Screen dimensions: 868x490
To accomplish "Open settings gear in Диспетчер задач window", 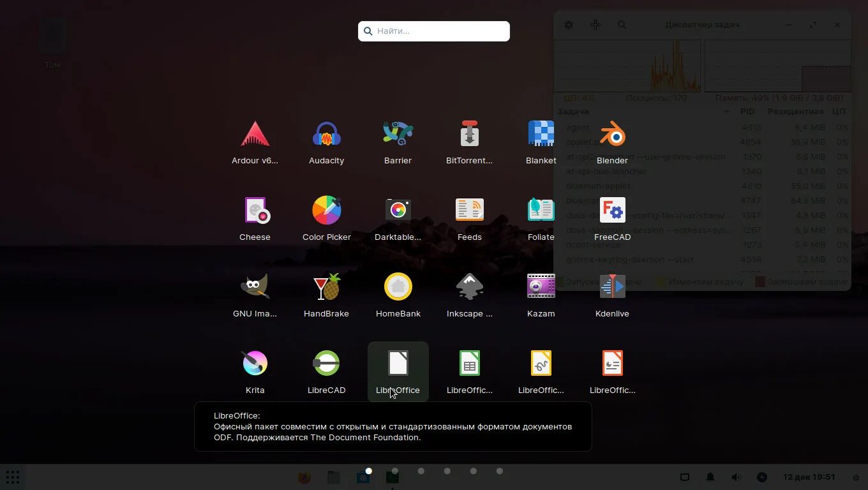I will coord(568,25).
